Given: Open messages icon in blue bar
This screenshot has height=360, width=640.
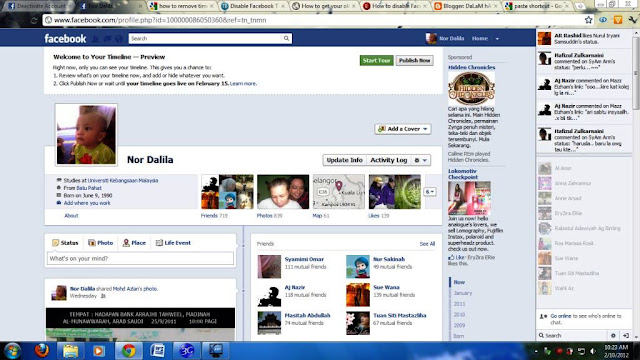Looking at the screenshot, I should pyautogui.click(x=107, y=39).
